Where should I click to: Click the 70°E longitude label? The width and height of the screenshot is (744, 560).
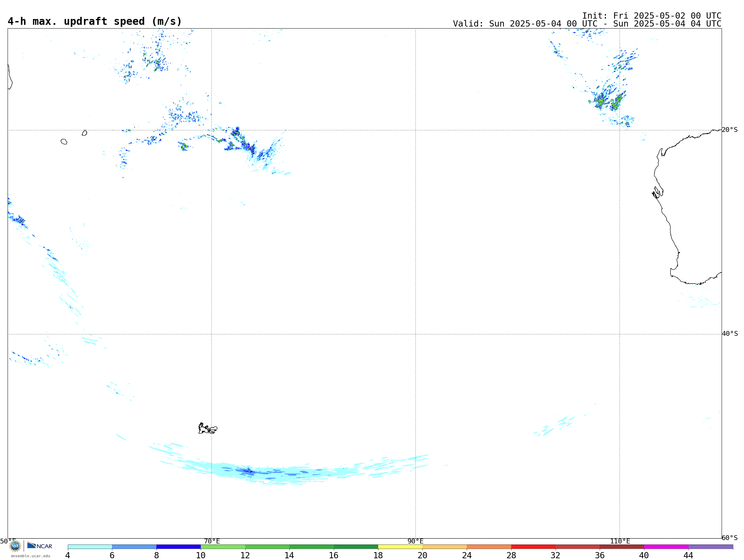tap(212, 541)
